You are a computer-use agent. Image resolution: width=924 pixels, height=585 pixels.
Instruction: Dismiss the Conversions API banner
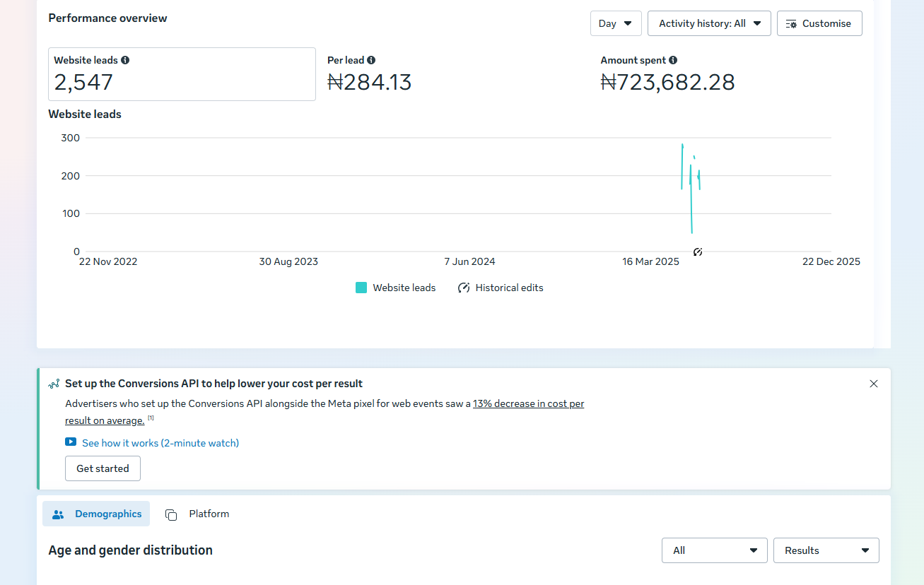click(874, 384)
